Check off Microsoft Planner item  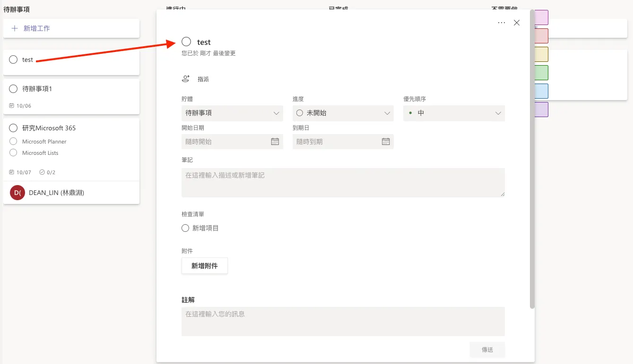point(13,141)
